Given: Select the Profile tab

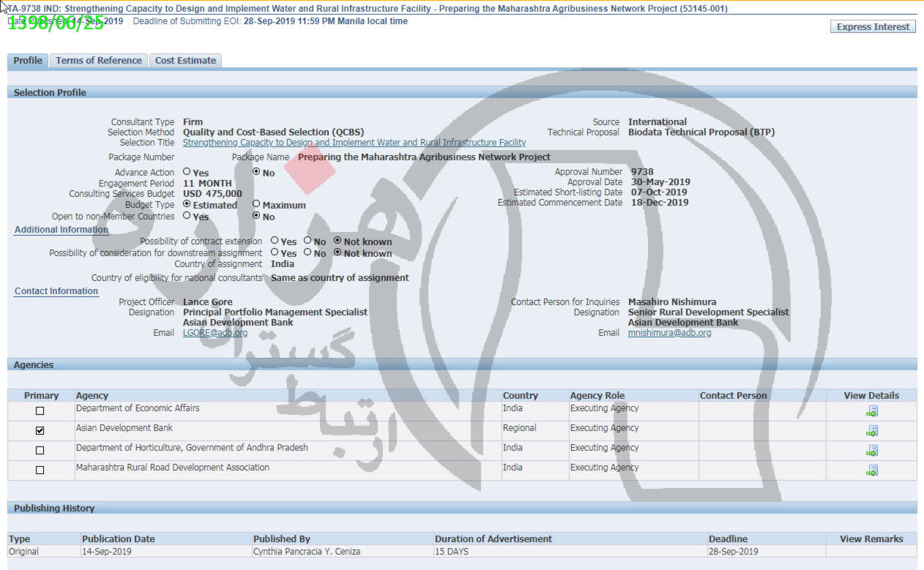Looking at the screenshot, I should tap(28, 61).
